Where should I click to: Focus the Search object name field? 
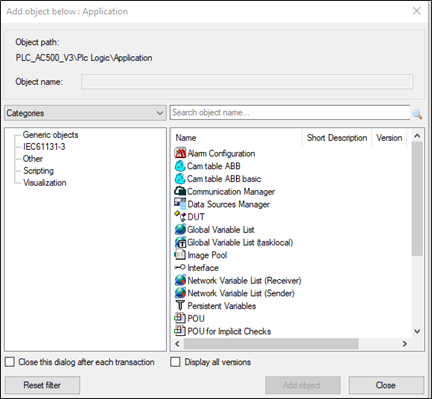click(x=290, y=113)
